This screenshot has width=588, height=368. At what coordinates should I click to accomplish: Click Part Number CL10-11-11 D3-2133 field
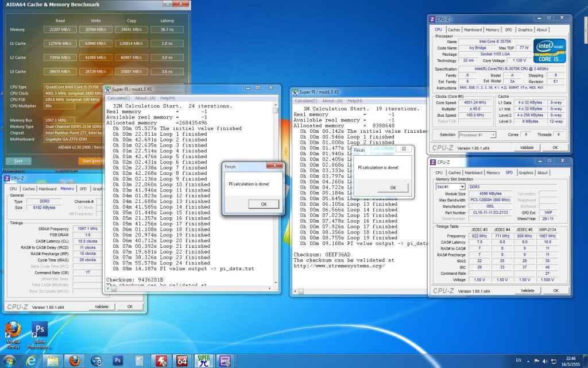coord(490,213)
